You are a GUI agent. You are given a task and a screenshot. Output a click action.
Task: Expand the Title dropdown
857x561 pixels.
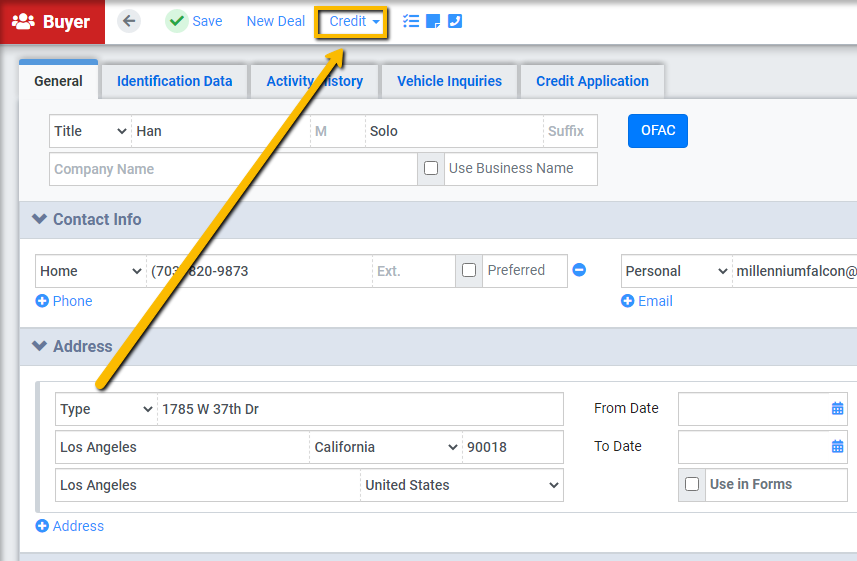pos(91,131)
